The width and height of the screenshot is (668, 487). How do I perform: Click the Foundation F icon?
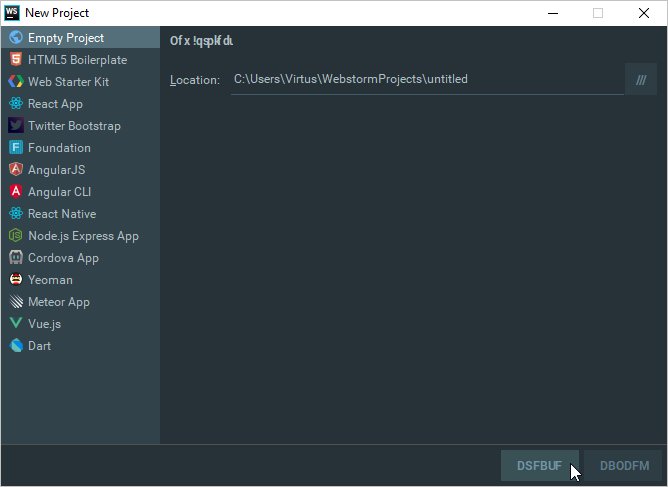click(x=16, y=147)
